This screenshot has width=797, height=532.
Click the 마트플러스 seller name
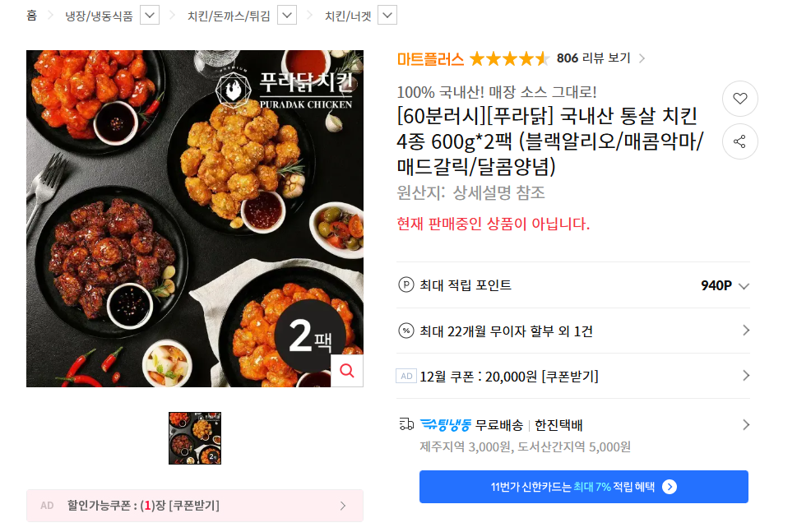point(430,59)
